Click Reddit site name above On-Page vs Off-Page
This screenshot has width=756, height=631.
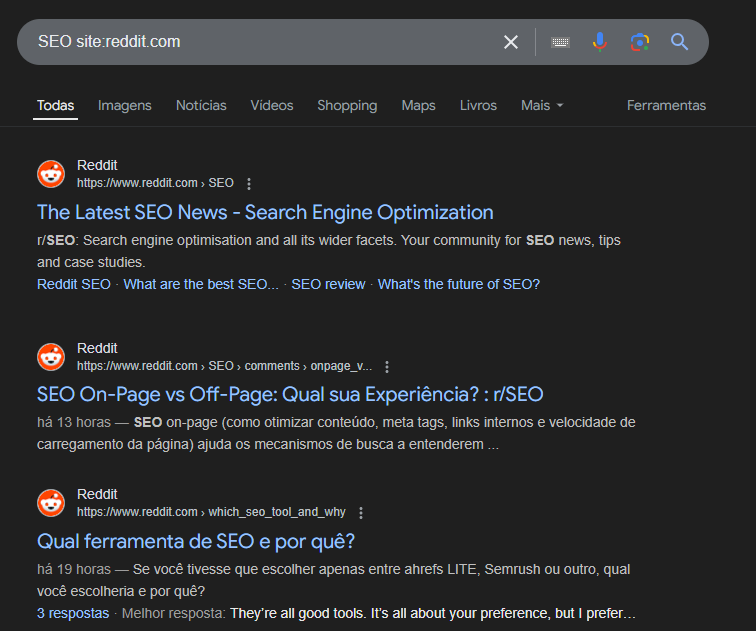[97, 349]
